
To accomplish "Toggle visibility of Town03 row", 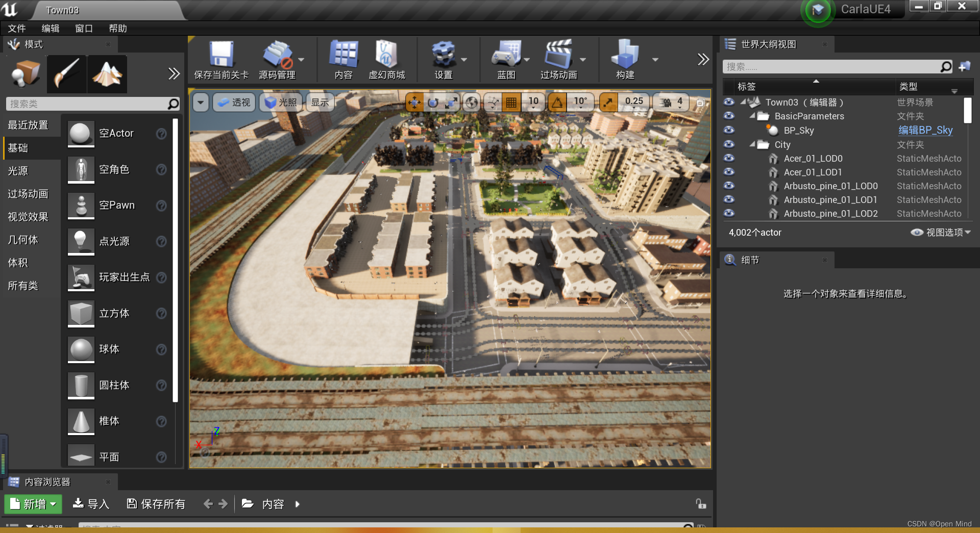I will (x=729, y=102).
